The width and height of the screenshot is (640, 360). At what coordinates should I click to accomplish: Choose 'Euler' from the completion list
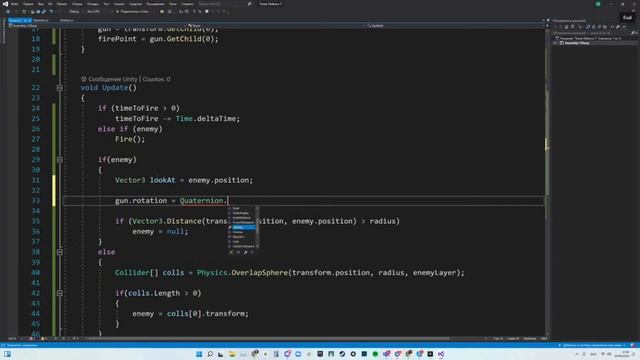point(236,208)
